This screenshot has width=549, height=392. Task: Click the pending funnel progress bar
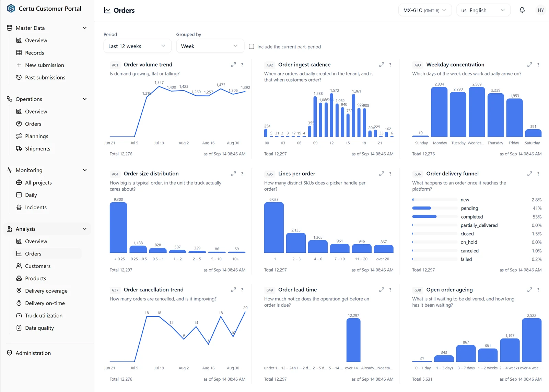click(435, 208)
